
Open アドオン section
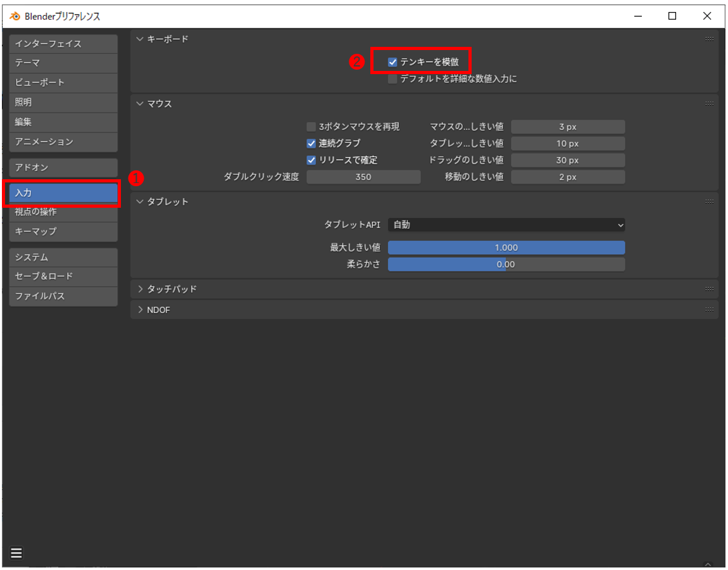[x=63, y=167]
